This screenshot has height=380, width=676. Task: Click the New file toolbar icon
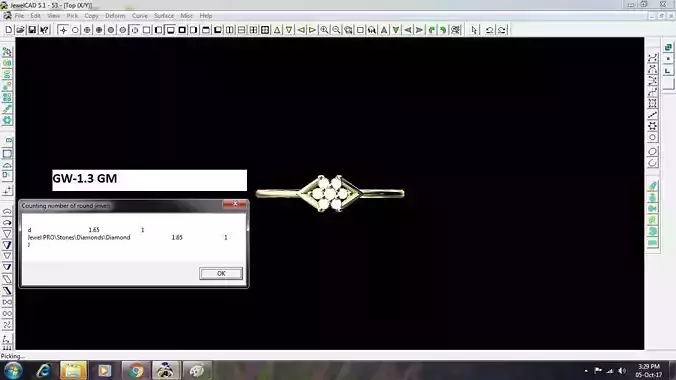pyautogui.click(x=9, y=30)
